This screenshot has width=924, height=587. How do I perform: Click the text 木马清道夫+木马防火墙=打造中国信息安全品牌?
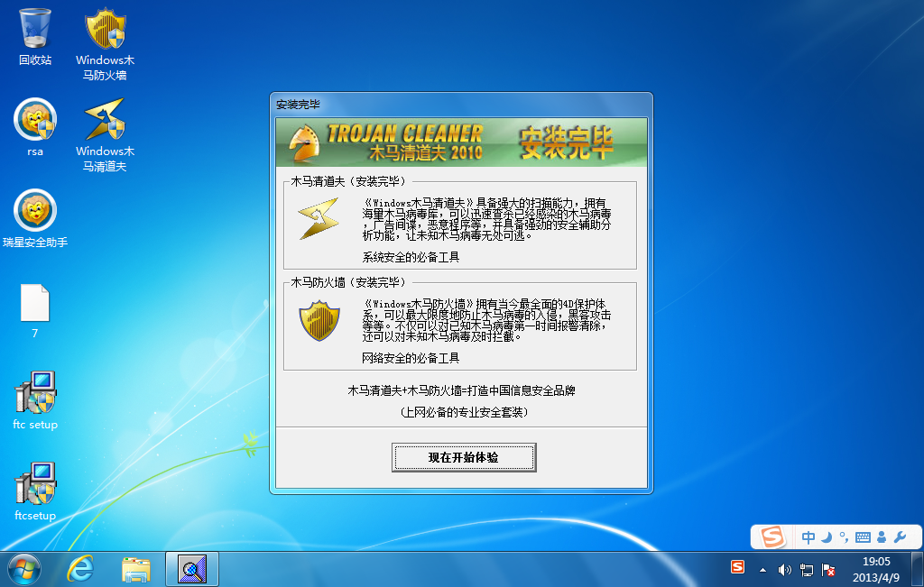461,390
